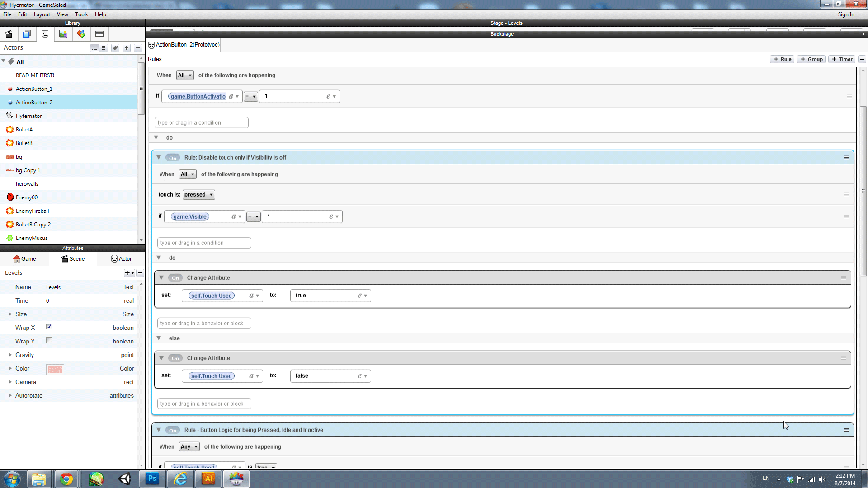Open the Media library tab icon

63,34
